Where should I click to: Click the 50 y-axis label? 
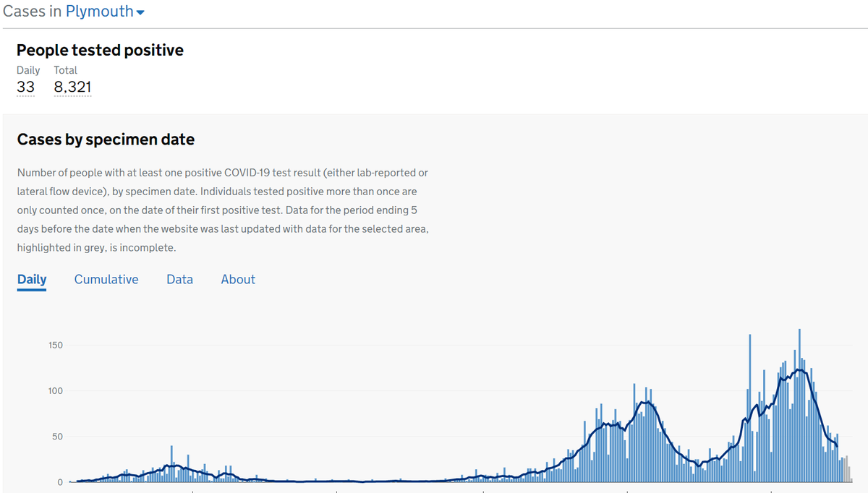[x=58, y=437]
